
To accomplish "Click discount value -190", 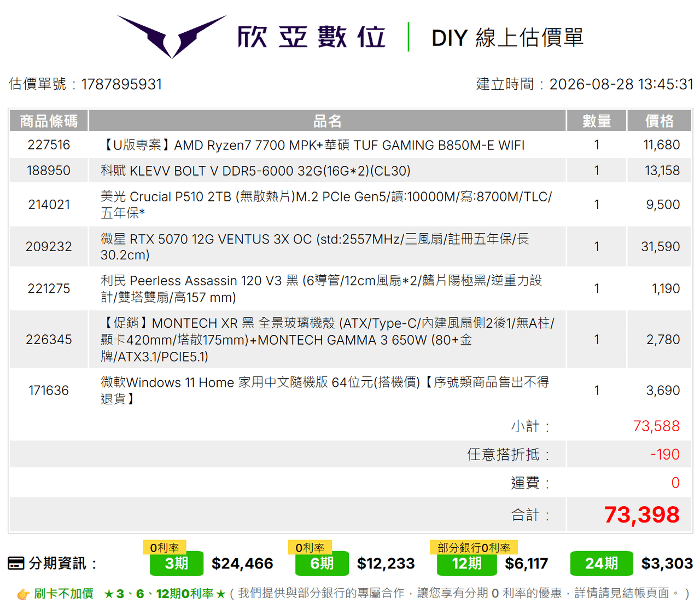I will click(x=665, y=455).
